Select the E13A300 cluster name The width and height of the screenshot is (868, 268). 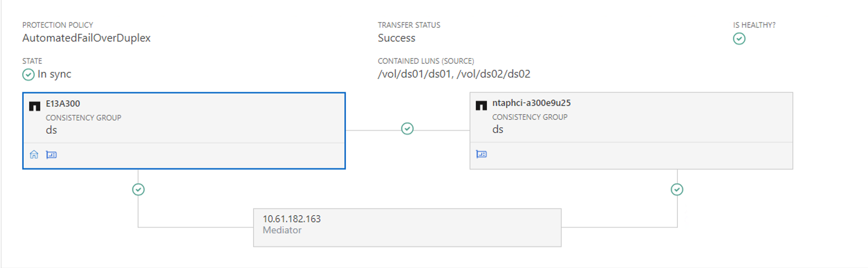tap(63, 104)
